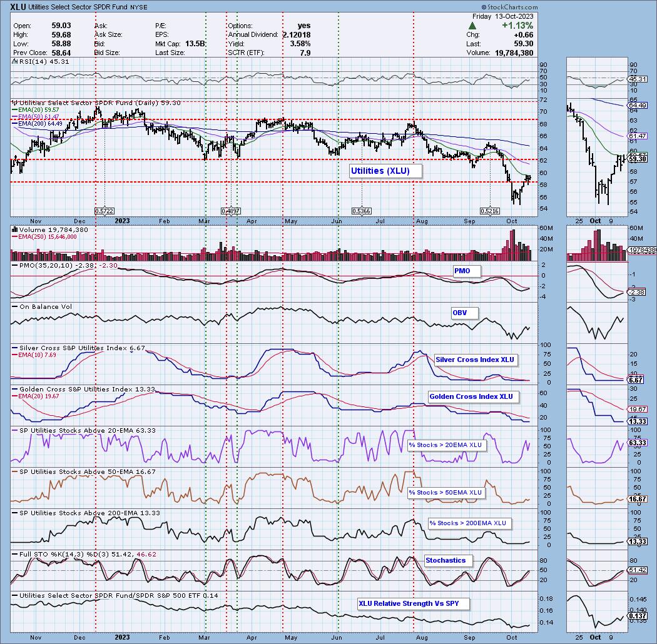Click the Mkt Cap 13.5B value
This screenshot has height=644, width=657.
tap(195, 44)
